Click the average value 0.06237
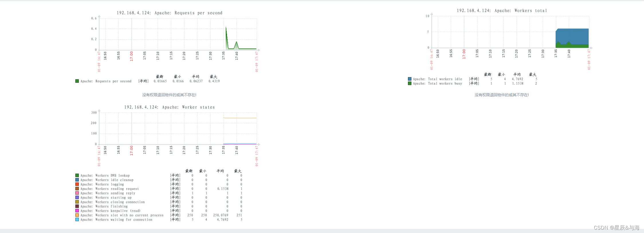644x233 pixels. click(196, 81)
